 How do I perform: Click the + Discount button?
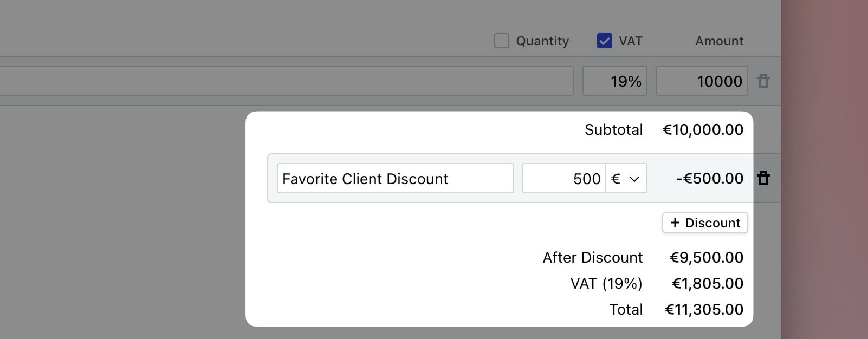coord(705,223)
